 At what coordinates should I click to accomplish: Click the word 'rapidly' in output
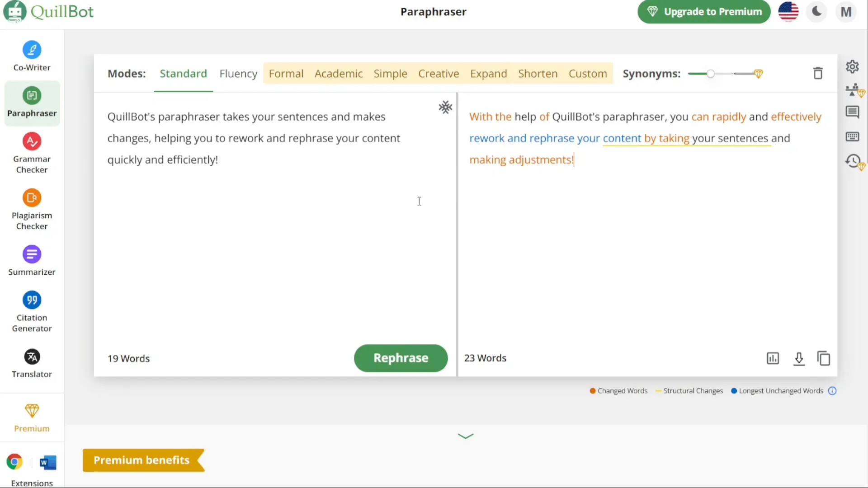tap(729, 117)
